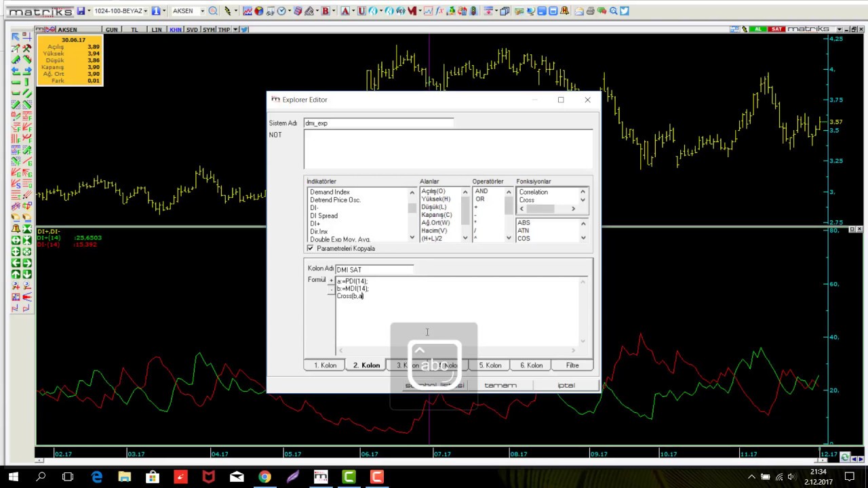Image resolution: width=868 pixels, height=488 pixels.
Task: Expand the dropdown arrow next to bold B icon
Action: point(334,11)
